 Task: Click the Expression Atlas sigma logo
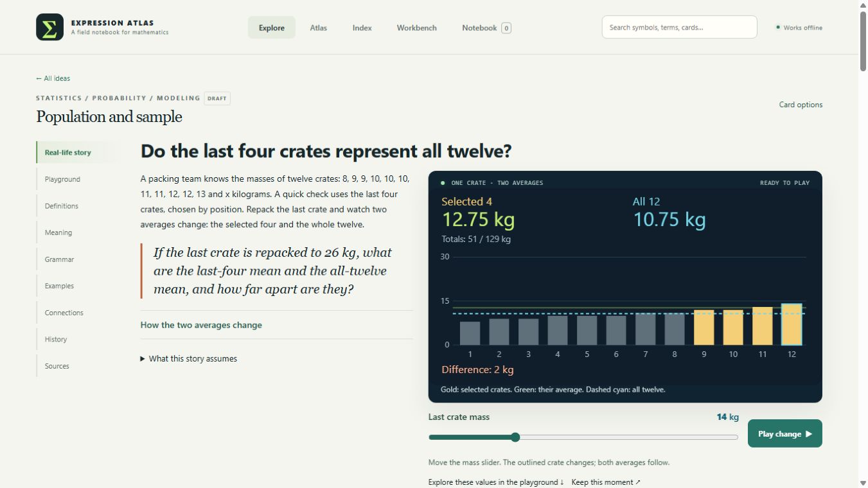[49, 27]
